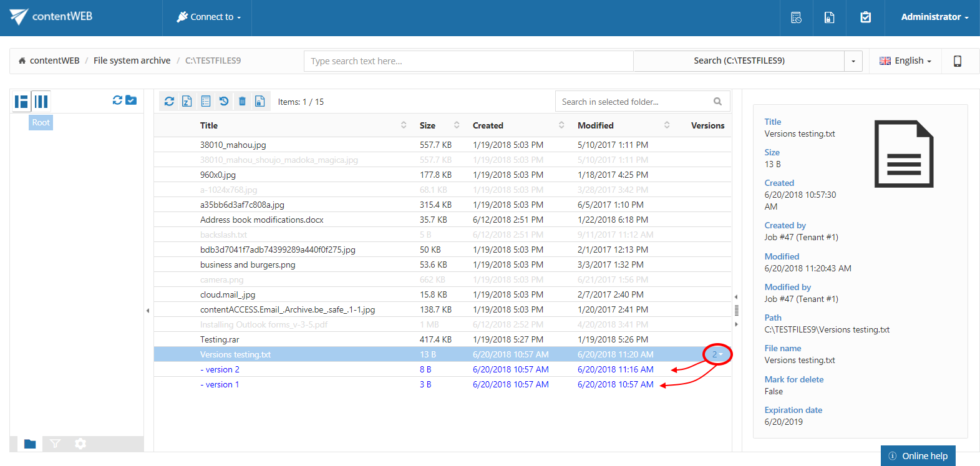Select bdb3d7041f7adb74399289a440f0f275.jpg file
Screen dimensions: 980x466
pyautogui.click(x=443, y=250)
